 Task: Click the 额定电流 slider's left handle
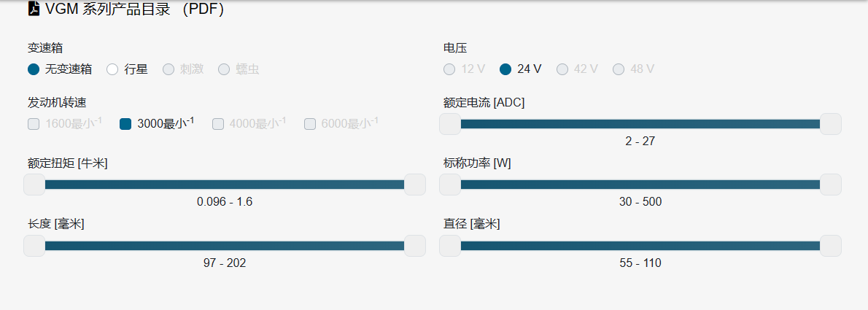(450, 124)
